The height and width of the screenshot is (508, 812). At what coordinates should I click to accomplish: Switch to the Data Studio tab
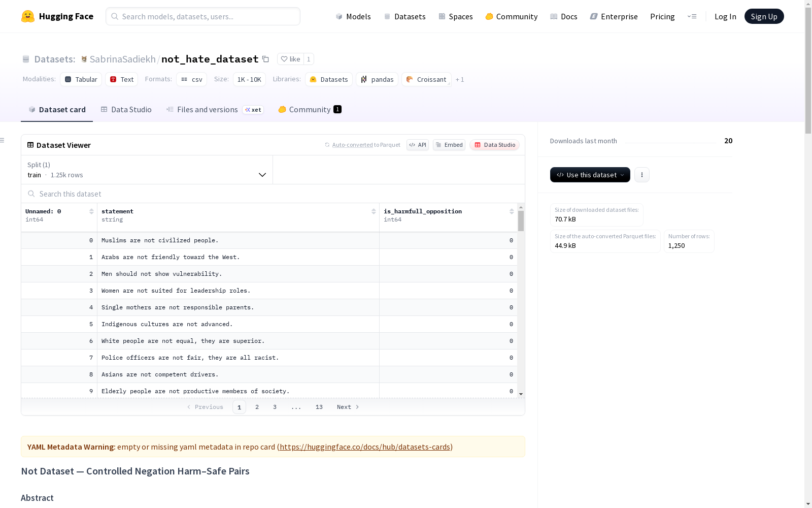126,110
